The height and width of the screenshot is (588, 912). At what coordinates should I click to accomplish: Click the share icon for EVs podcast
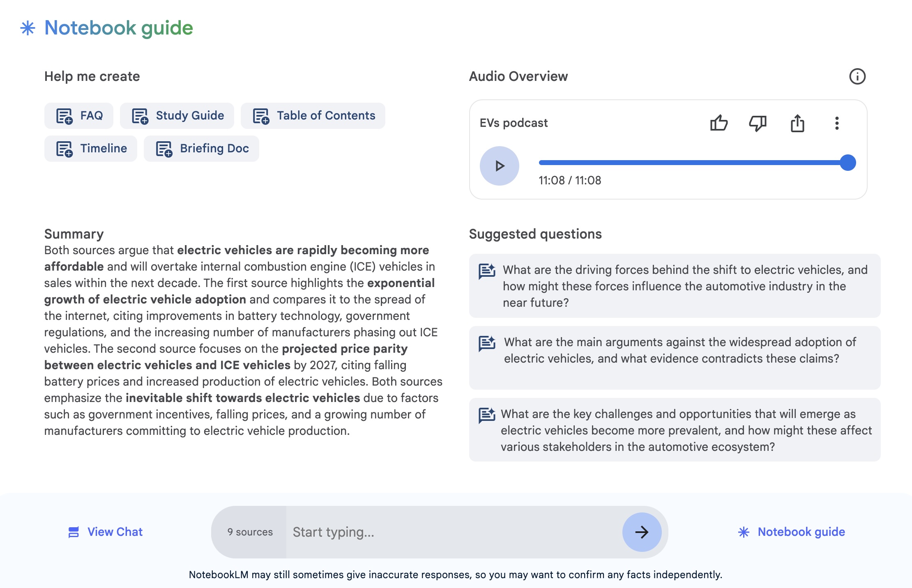797,123
